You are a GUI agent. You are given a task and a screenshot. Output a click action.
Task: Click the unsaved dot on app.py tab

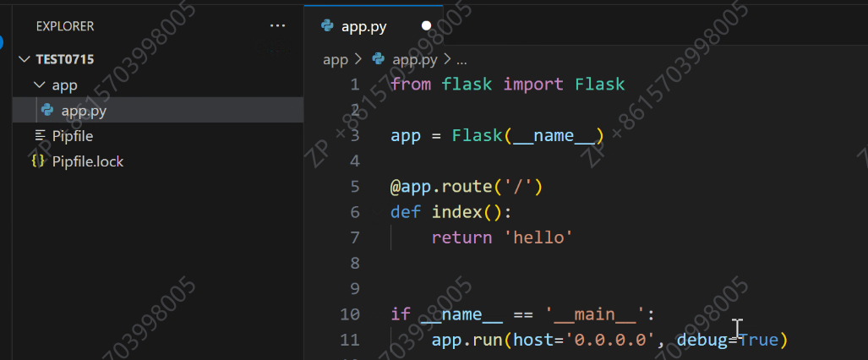(x=426, y=26)
